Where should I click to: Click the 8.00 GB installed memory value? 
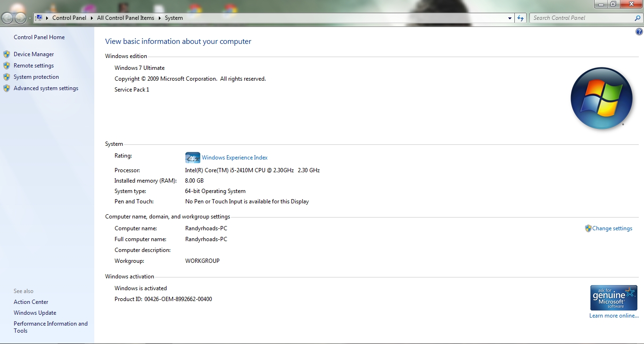[x=194, y=181]
